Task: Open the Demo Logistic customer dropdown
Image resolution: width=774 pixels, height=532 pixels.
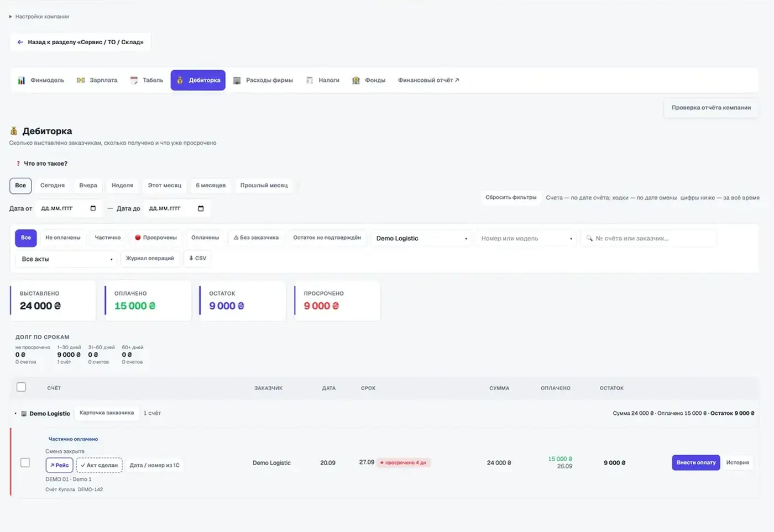Action: coord(422,239)
